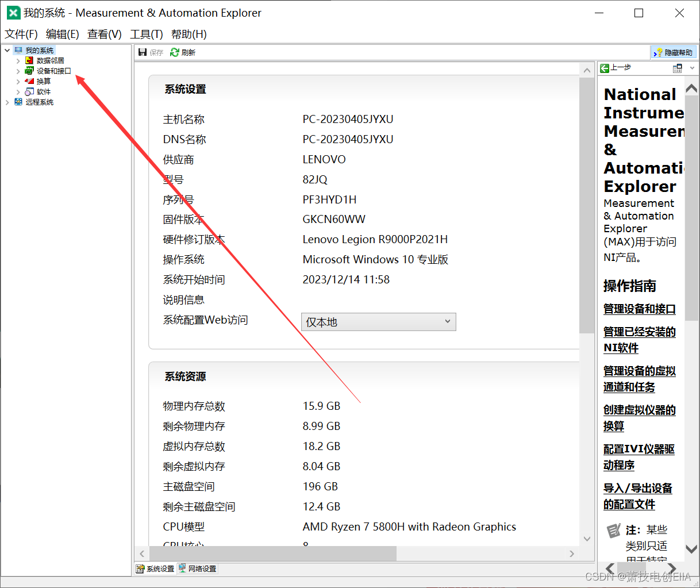Image resolution: width=700 pixels, height=588 pixels.
Task: Click the 型号 value 82JQ
Action: [x=315, y=179]
